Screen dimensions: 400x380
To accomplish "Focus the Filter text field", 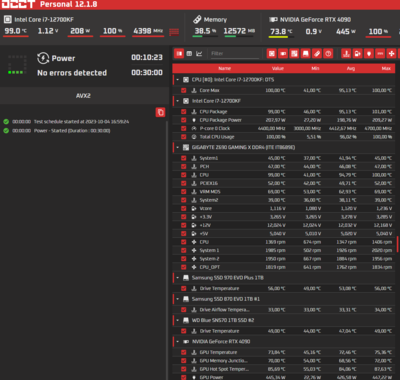I will coord(235,54).
